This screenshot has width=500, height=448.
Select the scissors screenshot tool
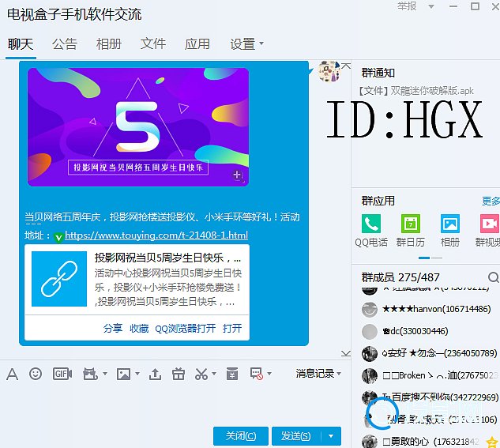201,374
